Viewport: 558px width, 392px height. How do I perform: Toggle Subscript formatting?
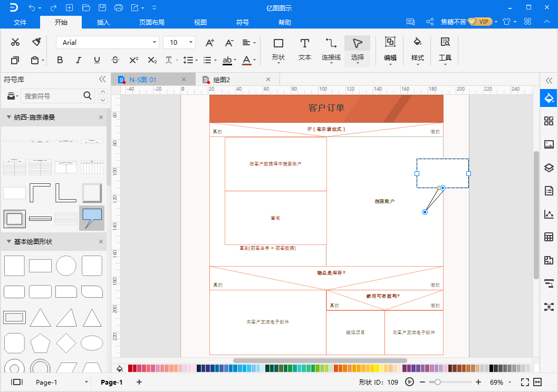pyautogui.click(x=152, y=60)
